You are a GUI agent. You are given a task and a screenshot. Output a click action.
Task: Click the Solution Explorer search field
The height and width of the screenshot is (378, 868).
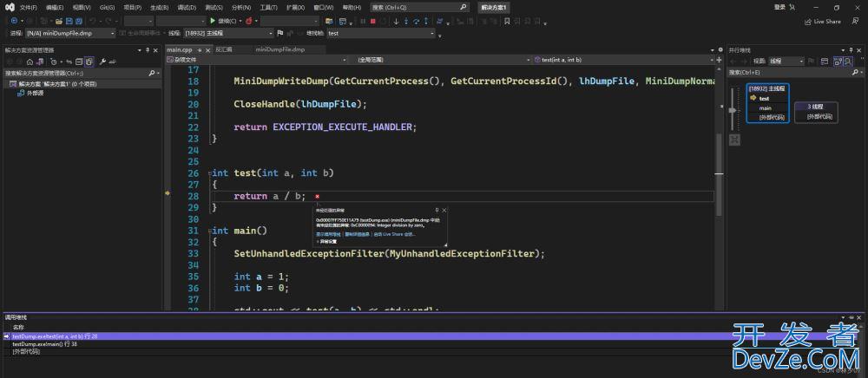[x=82, y=73]
